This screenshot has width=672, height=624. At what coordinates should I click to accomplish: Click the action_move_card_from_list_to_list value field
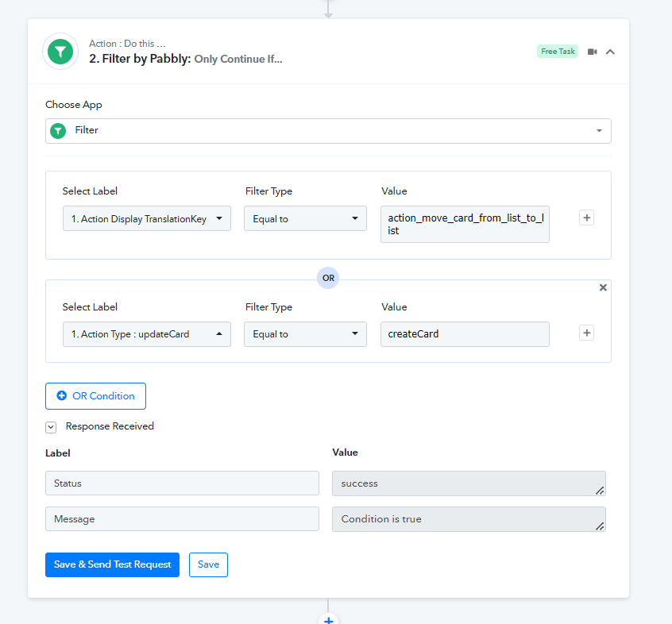[x=465, y=225]
